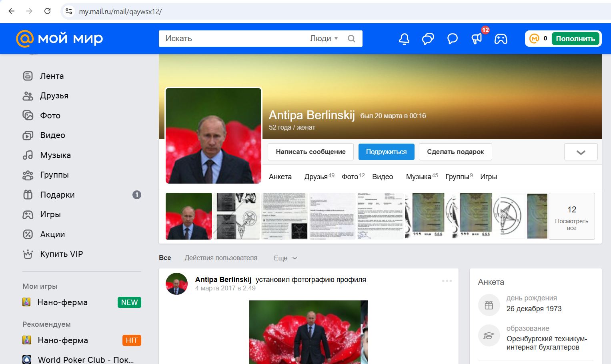Expand the Ещё feed filter dropdown
The width and height of the screenshot is (611, 364).
pos(286,258)
